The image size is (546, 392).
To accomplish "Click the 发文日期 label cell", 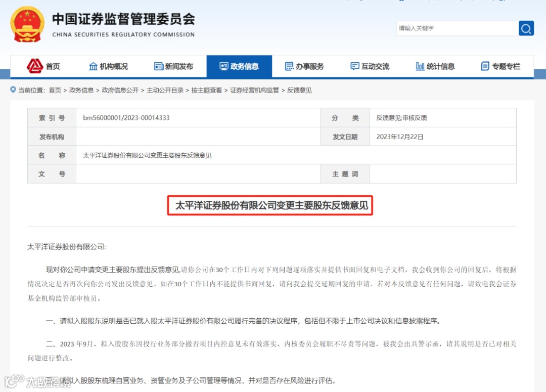I will (x=345, y=137).
